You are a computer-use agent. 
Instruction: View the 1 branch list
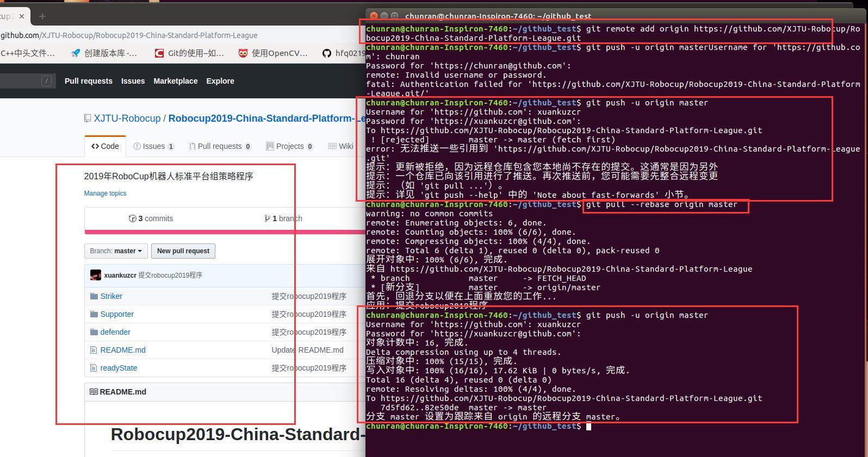(283, 218)
